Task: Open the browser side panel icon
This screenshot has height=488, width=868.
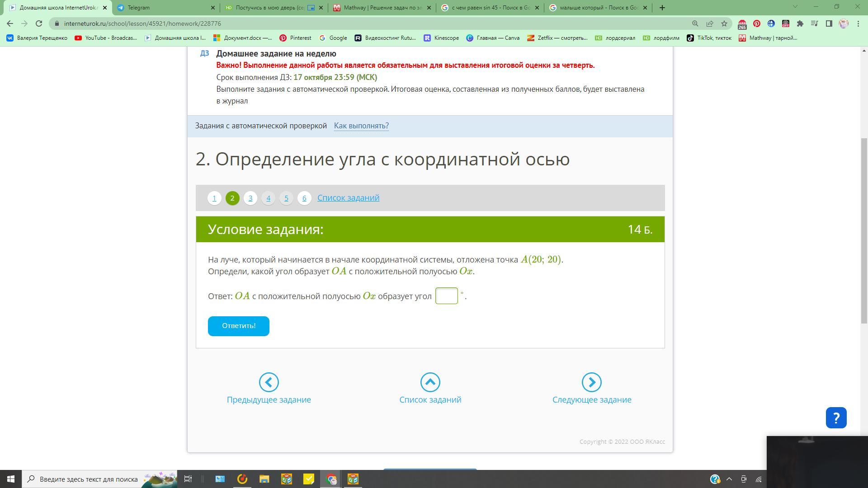Action: click(x=829, y=23)
